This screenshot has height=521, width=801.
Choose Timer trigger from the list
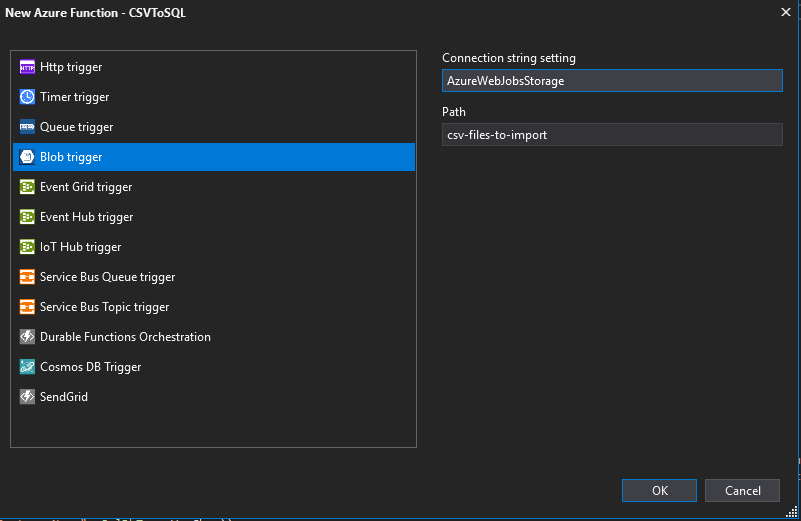pos(75,97)
